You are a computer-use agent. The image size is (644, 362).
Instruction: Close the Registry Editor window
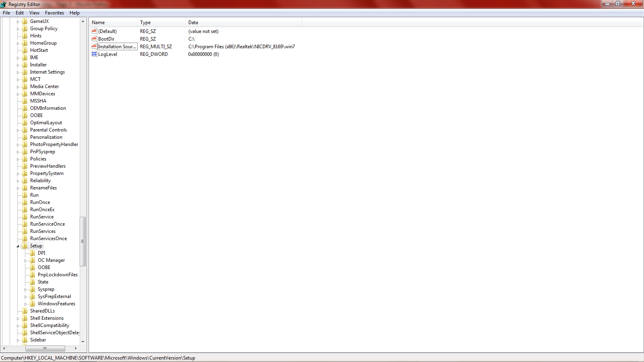click(x=633, y=4)
